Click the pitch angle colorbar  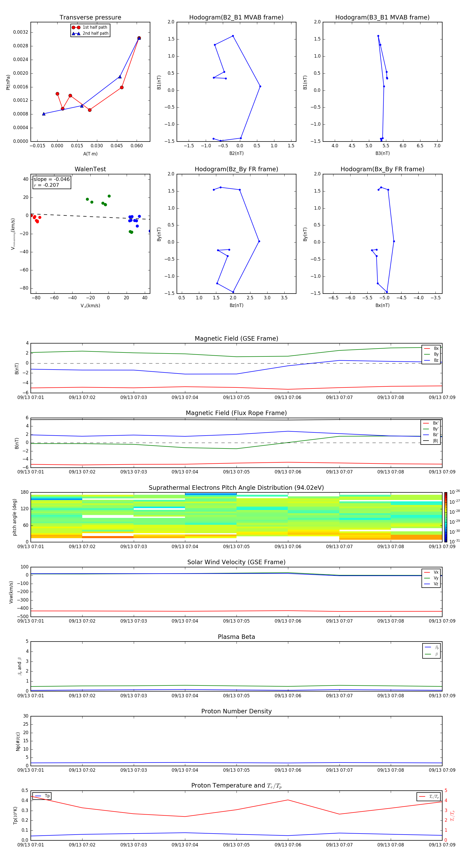[x=446, y=517]
